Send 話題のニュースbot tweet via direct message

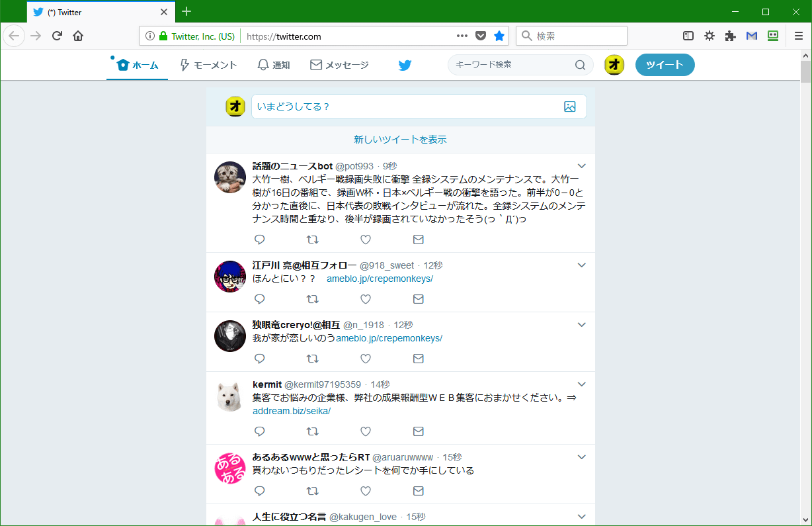tap(419, 240)
